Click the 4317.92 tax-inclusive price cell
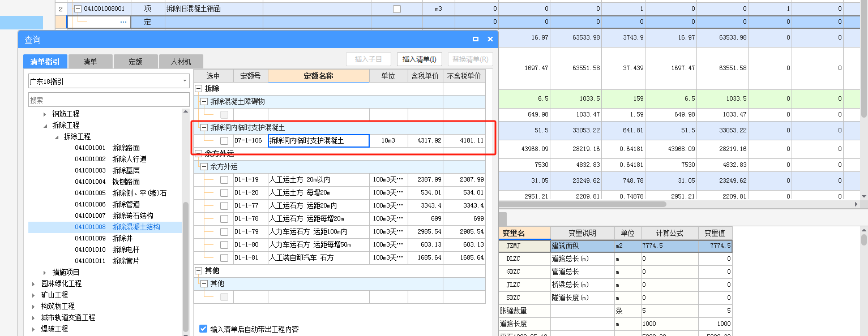Viewport: 868px width, 336px height. coord(425,141)
